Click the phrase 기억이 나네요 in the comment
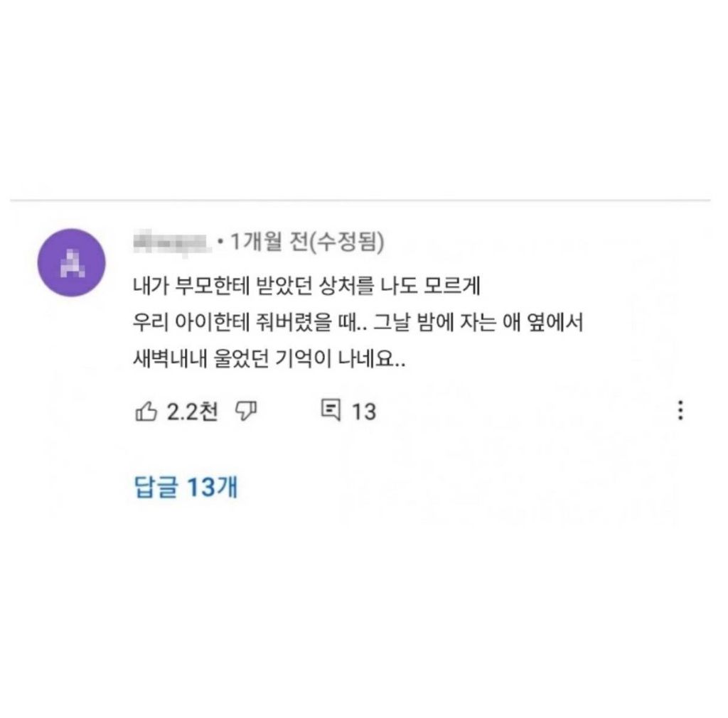This screenshot has width=728, height=718. tap(341, 359)
